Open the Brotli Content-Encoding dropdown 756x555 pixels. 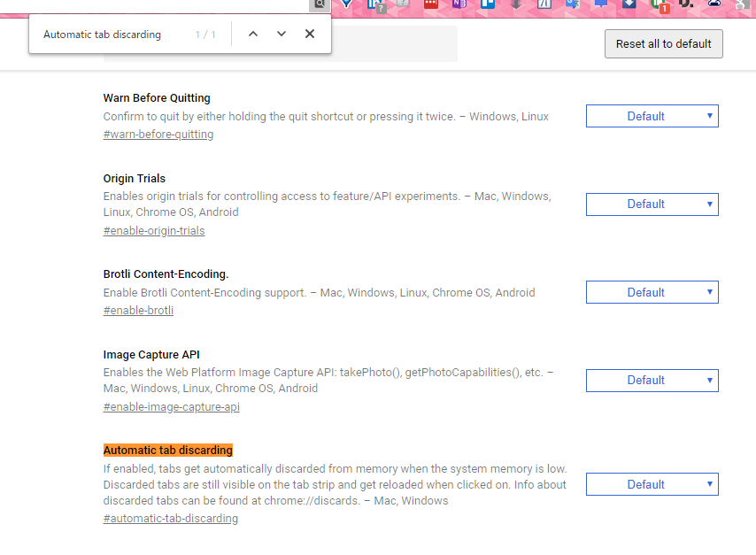[x=652, y=292]
